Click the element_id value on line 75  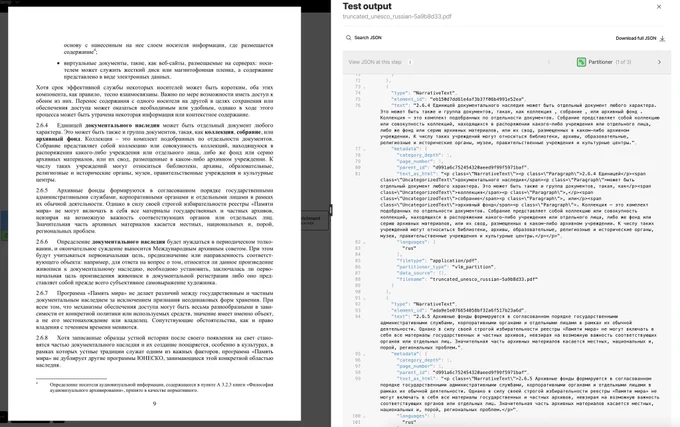(x=477, y=99)
